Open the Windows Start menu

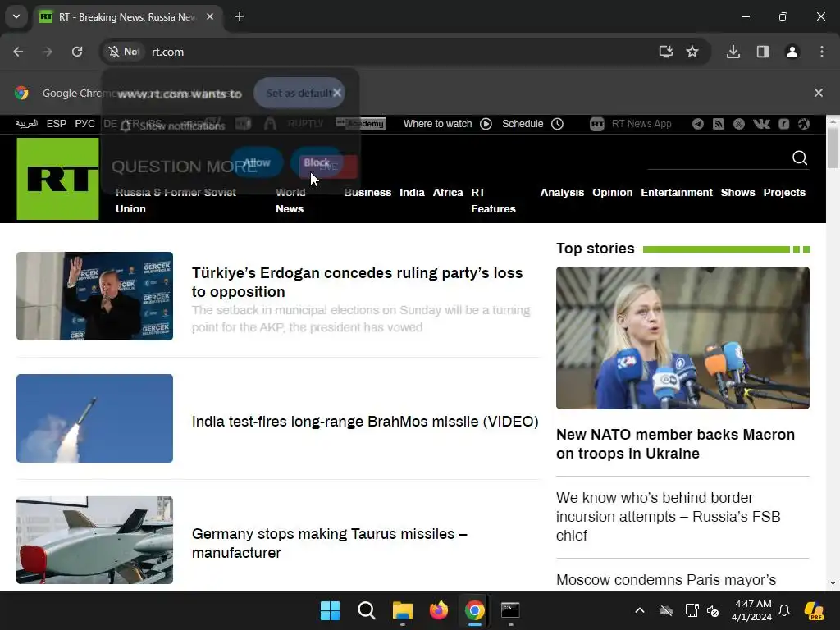(330, 610)
